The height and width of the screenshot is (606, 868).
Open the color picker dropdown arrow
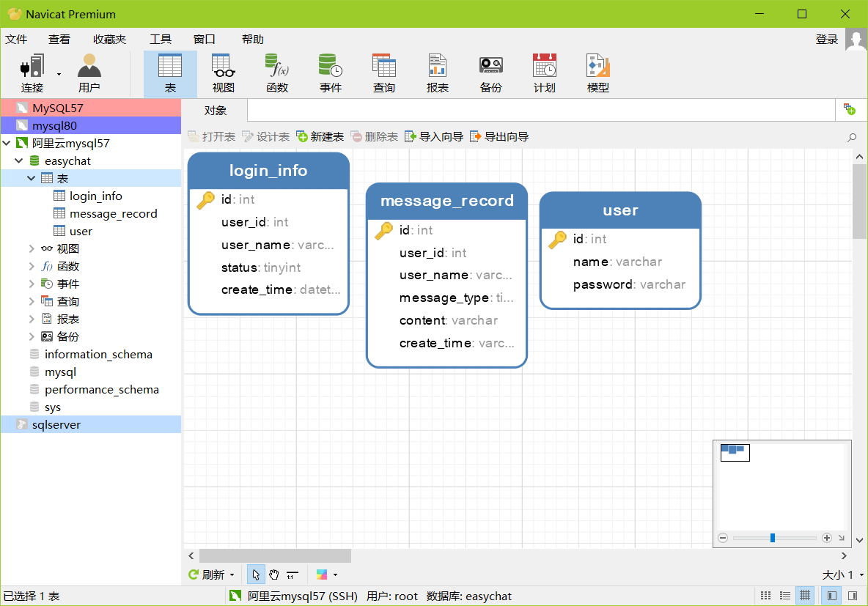(336, 575)
